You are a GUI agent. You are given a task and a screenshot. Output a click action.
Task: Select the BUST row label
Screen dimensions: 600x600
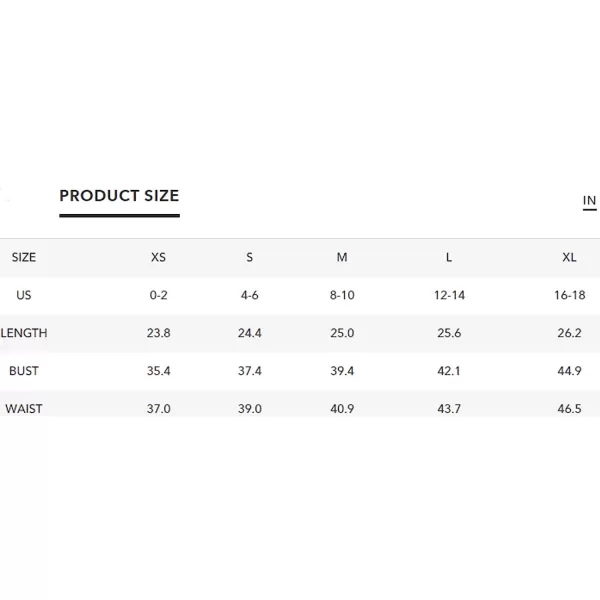[x=24, y=371]
